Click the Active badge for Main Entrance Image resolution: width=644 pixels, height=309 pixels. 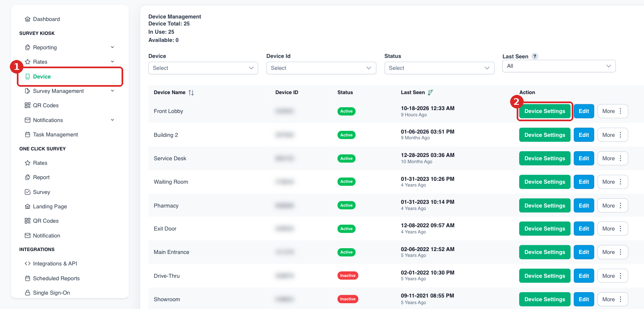coord(346,252)
